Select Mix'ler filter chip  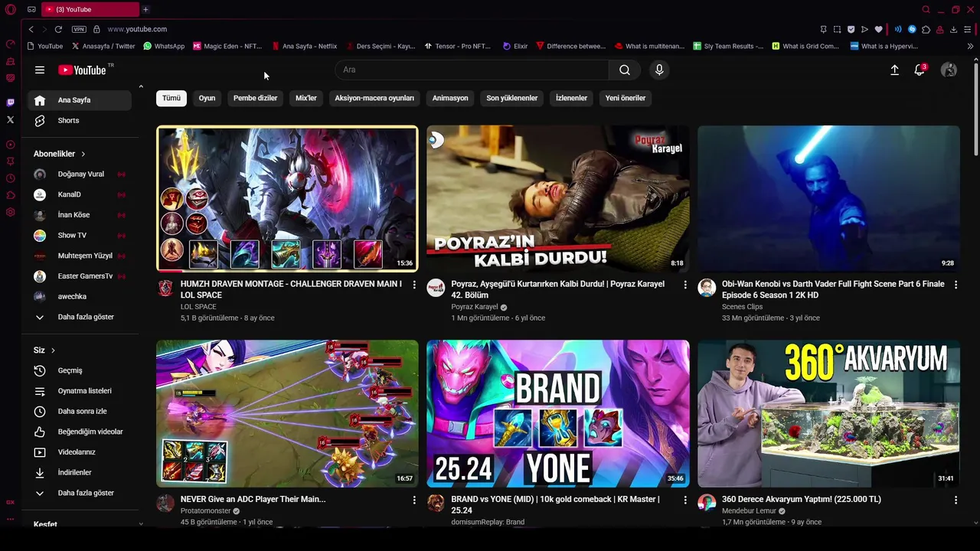pos(306,98)
